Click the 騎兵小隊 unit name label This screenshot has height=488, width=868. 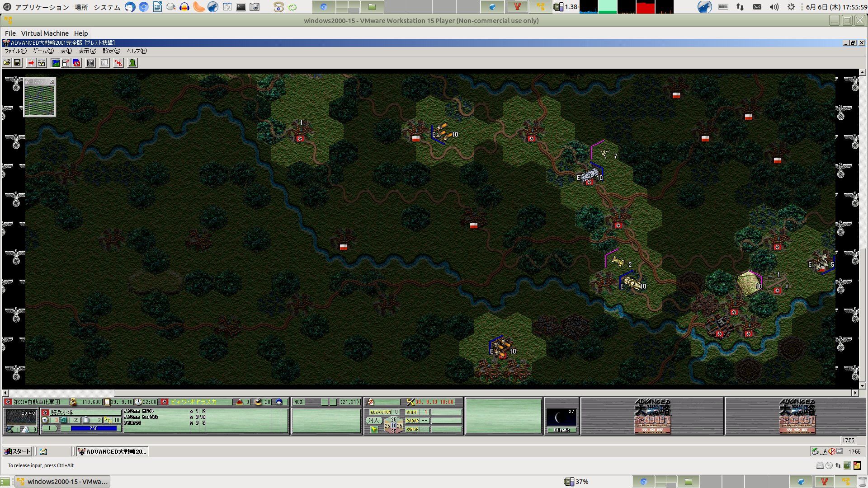coord(62,412)
